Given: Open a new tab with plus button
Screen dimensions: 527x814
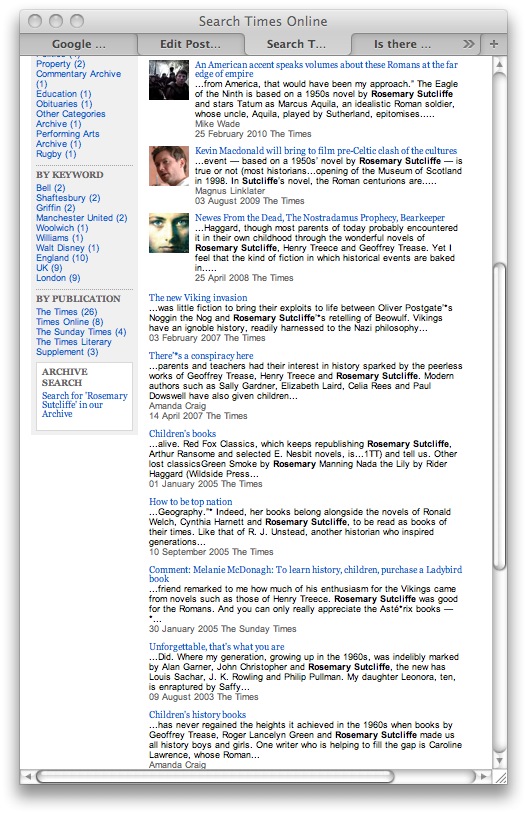Looking at the screenshot, I should [x=494, y=44].
